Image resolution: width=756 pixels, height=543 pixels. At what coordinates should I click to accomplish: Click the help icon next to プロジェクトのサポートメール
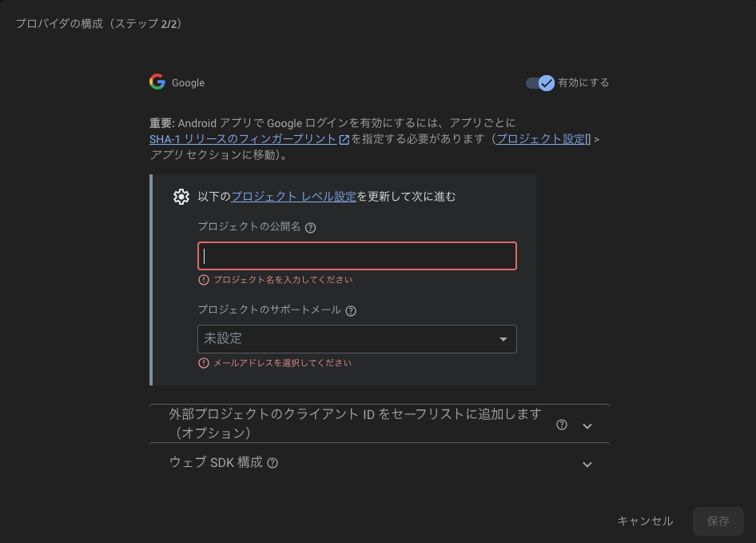click(x=350, y=310)
